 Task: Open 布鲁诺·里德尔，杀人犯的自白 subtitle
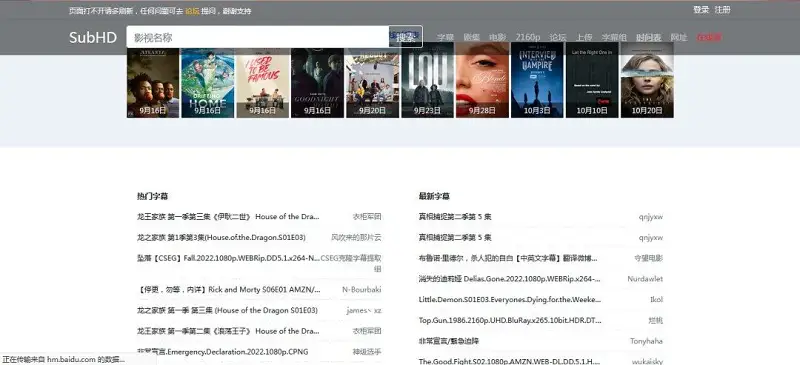pyautogui.click(x=508, y=258)
